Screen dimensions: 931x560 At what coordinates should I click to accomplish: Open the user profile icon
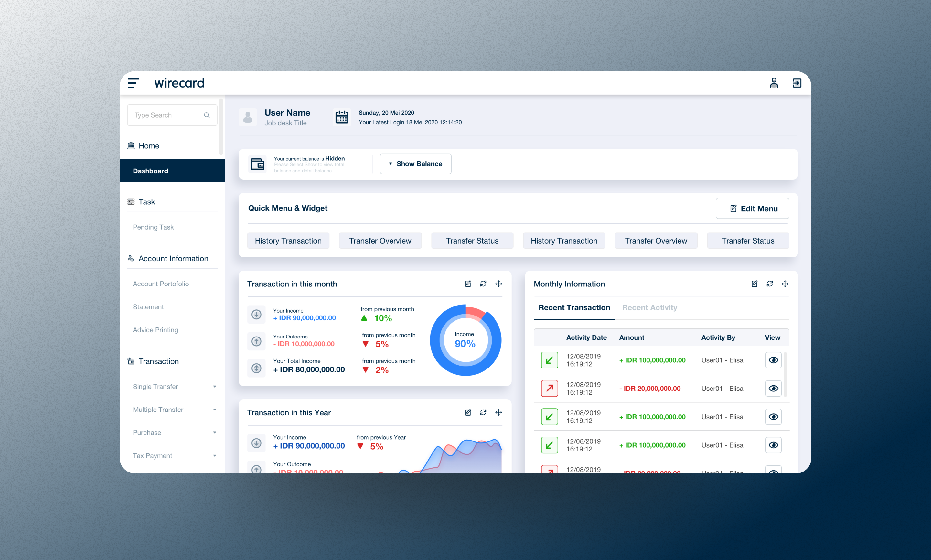point(774,83)
